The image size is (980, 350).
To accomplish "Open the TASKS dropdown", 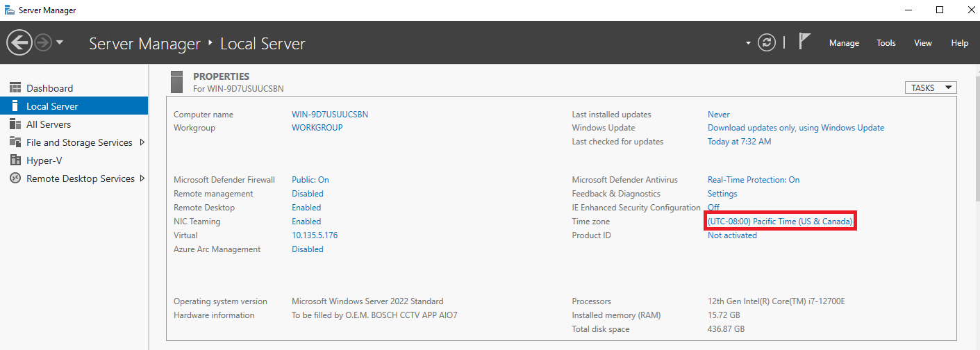I will [931, 87].
